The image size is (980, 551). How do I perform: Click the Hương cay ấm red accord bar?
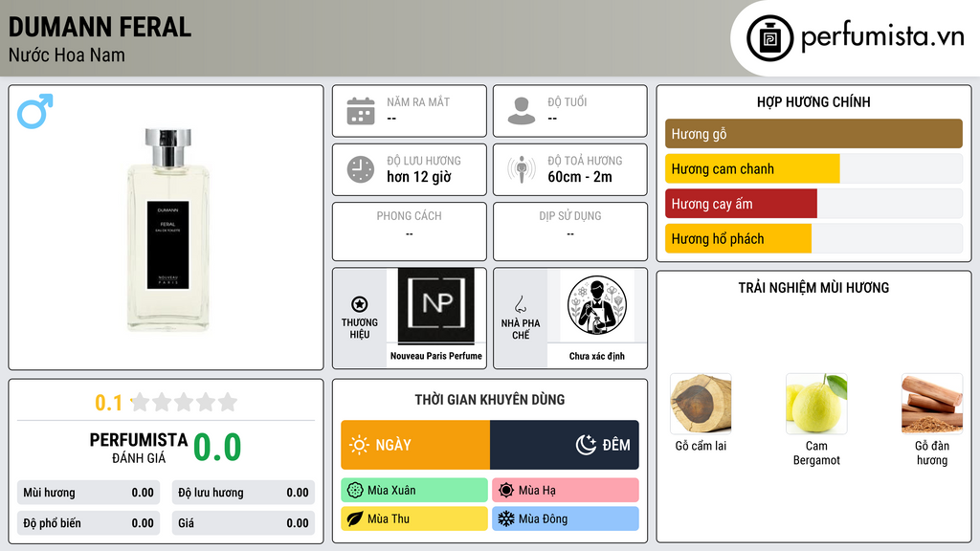point(742,204)
